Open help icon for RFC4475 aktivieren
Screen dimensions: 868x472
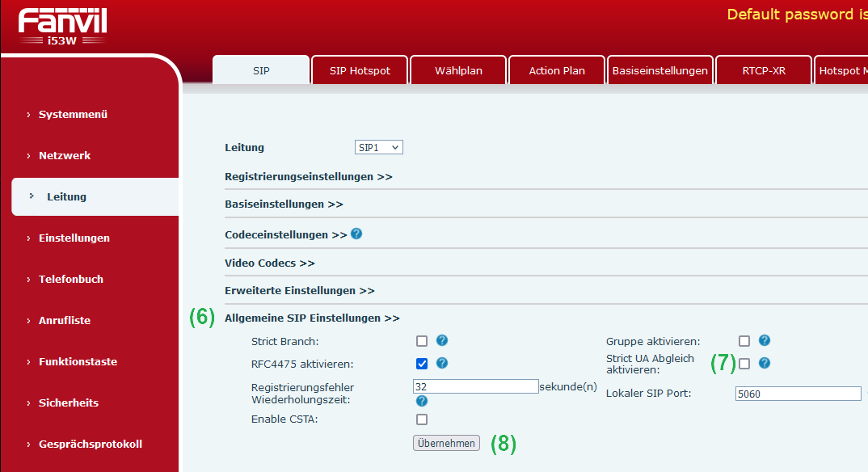tap(442, 363)
